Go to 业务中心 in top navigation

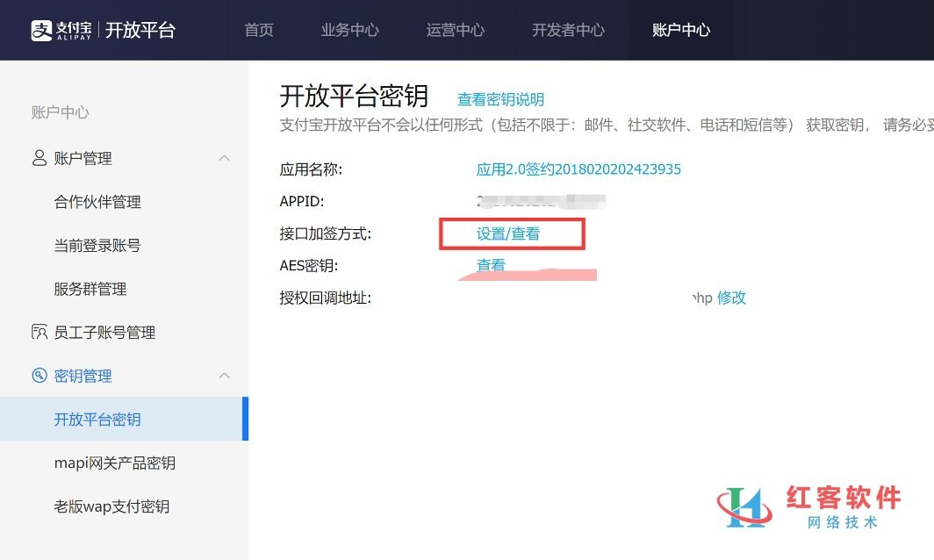pyautogui.click(x=350, y=30)
